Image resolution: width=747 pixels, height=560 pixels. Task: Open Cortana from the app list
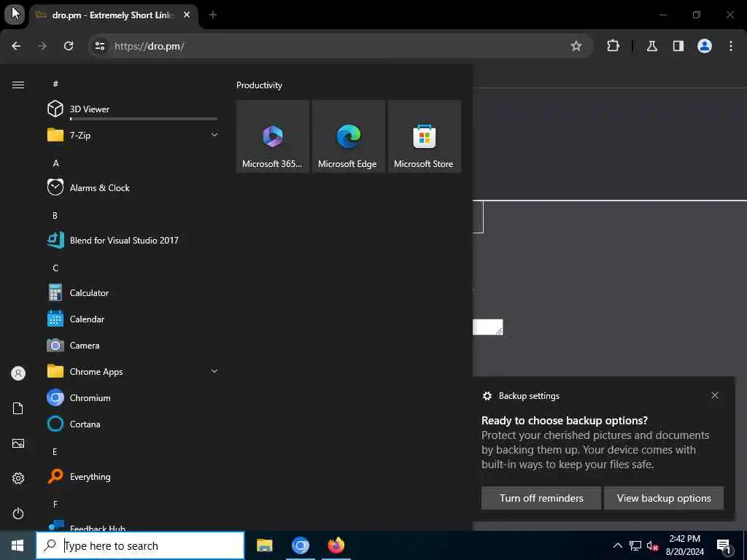click(133, 424)
